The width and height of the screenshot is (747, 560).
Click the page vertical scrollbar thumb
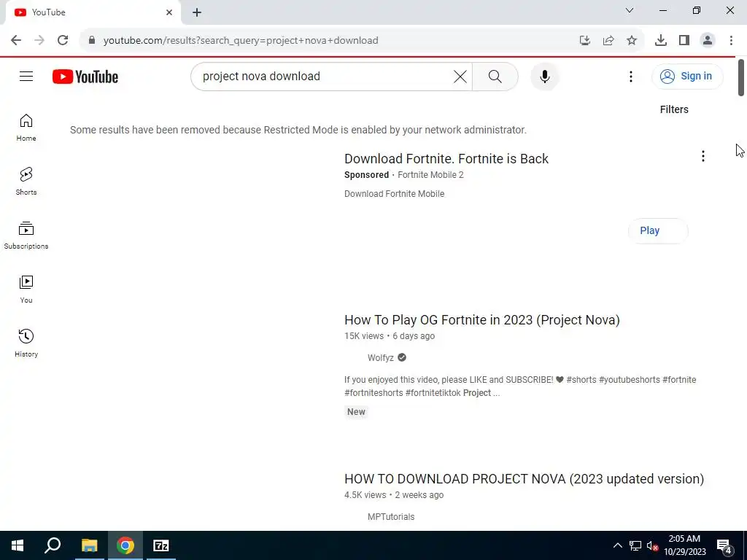click(x=741, y=77)
